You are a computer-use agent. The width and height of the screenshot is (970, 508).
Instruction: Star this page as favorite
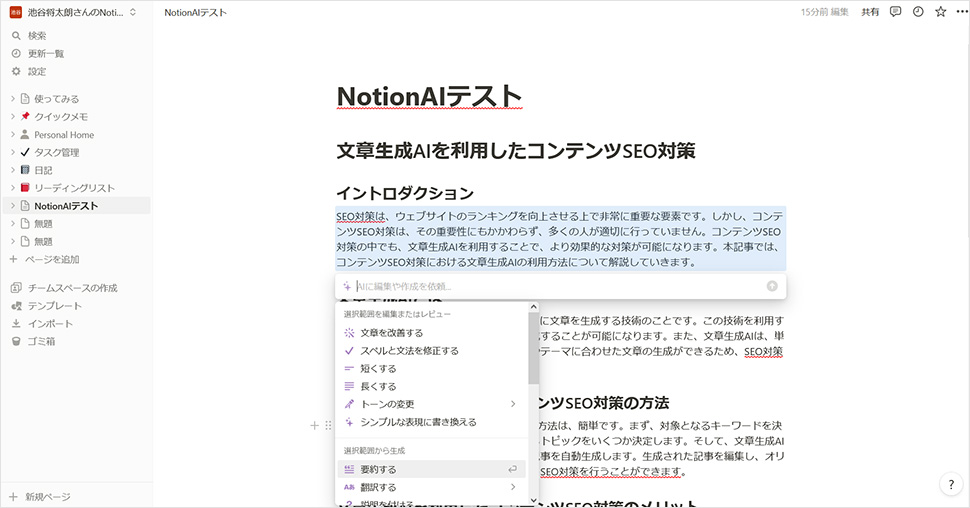click(x=940, y=12)
